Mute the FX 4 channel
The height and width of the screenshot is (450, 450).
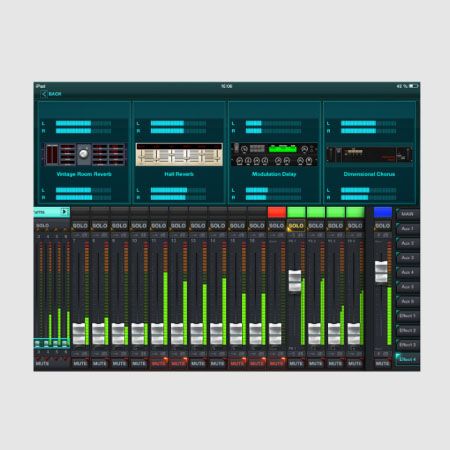(355, 363)
